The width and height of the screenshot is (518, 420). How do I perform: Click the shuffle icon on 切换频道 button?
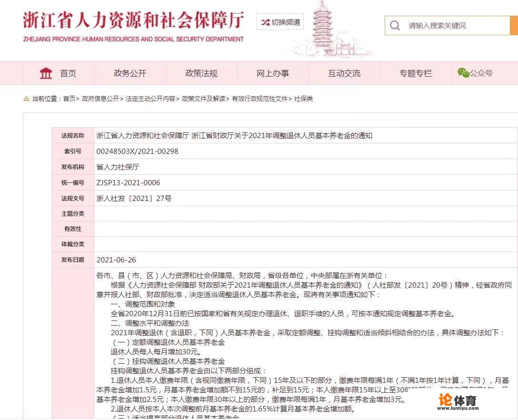265,22
